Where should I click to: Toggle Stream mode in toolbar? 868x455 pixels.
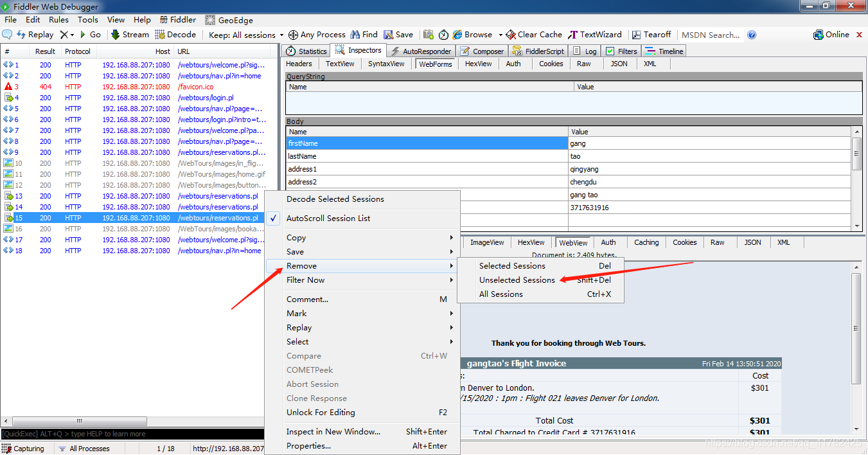pos(130,35)
